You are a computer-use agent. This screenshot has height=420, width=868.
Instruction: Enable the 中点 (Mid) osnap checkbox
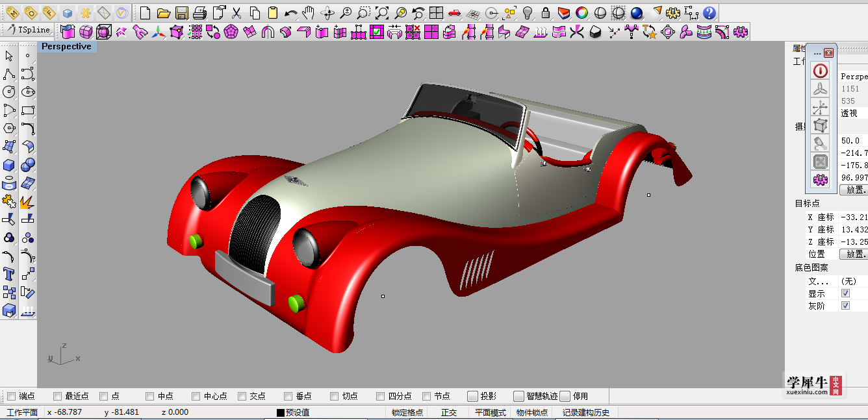(149, 396)
